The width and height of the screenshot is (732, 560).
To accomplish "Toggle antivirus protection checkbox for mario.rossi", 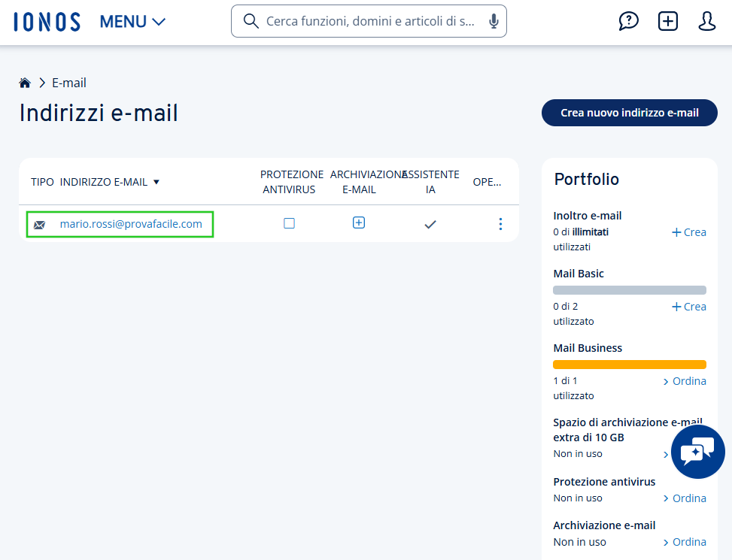I will pos(289,223).
